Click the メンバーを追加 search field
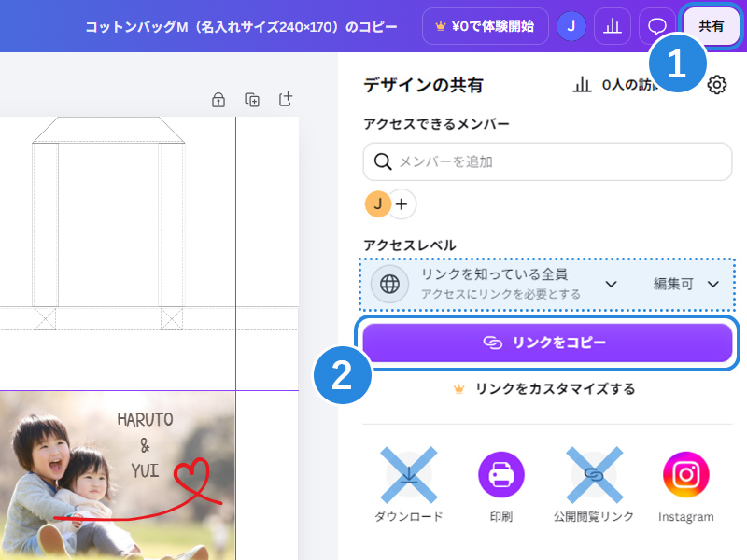The image size is (747, 560). coord(547,161)
